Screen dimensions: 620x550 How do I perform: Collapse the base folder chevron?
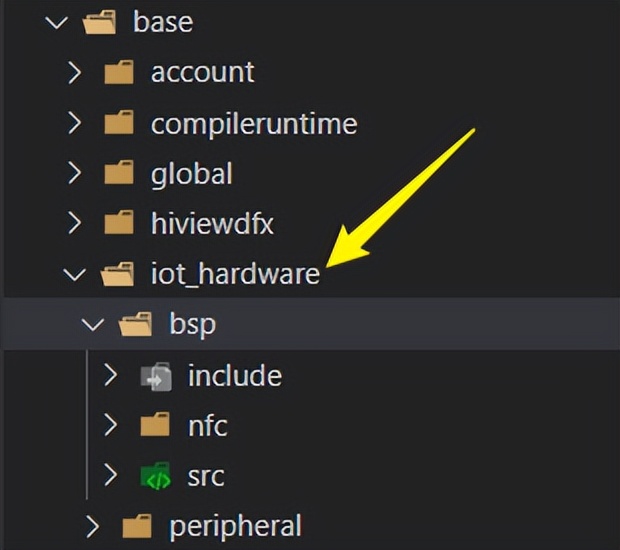click(56, 21)
